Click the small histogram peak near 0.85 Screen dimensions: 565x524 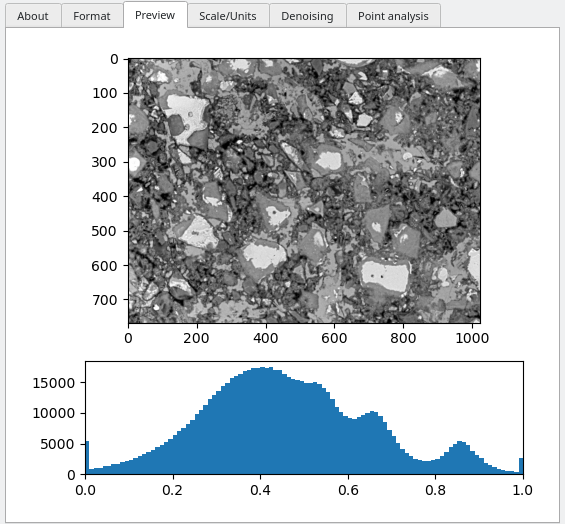(x=460, y=444)
